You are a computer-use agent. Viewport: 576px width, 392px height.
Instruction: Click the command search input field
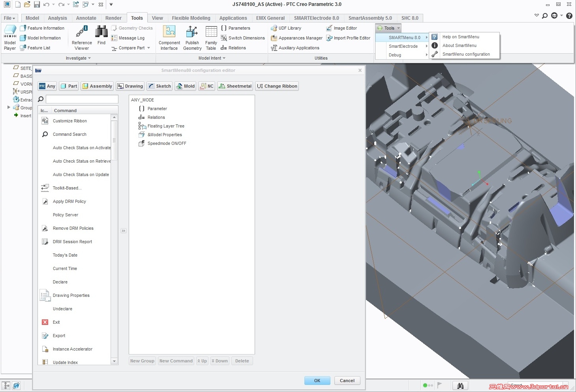pos(82,99)
